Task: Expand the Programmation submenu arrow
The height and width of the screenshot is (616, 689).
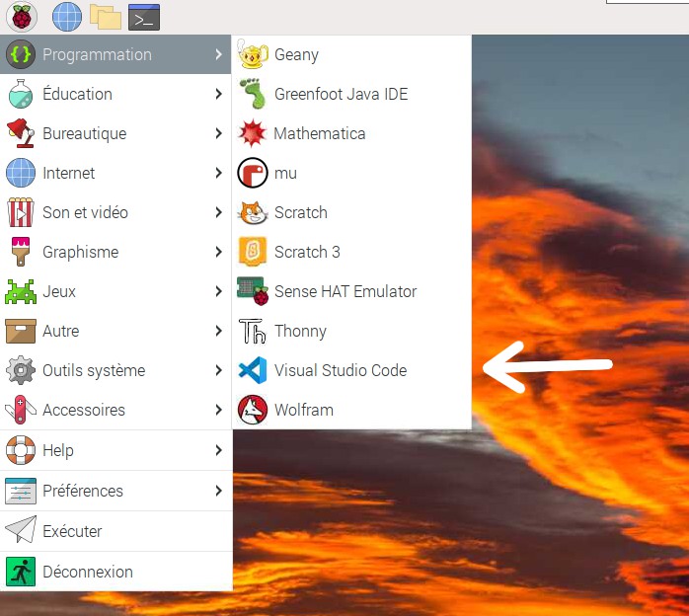Action: coord(218,54)
